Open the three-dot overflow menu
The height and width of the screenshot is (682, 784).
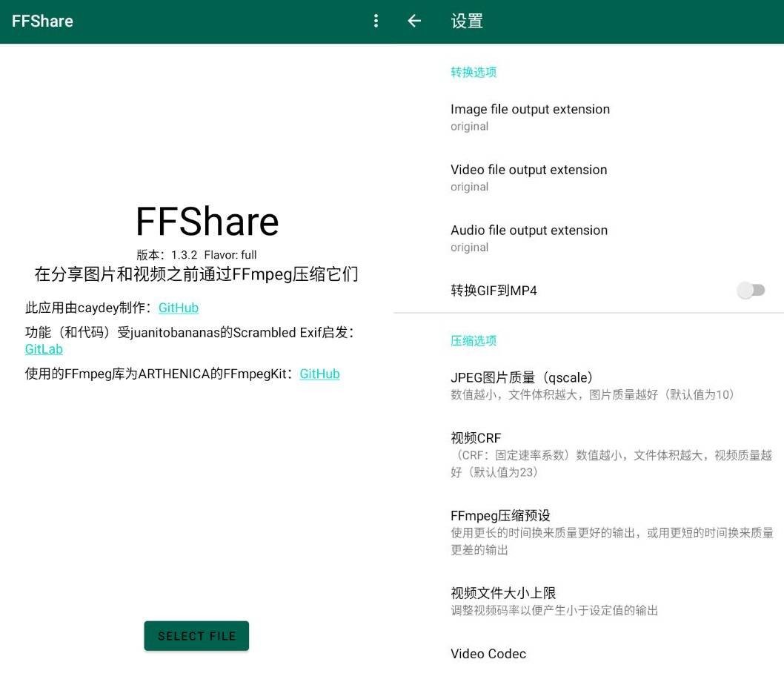pyautogui.click(x=376, y=21)
